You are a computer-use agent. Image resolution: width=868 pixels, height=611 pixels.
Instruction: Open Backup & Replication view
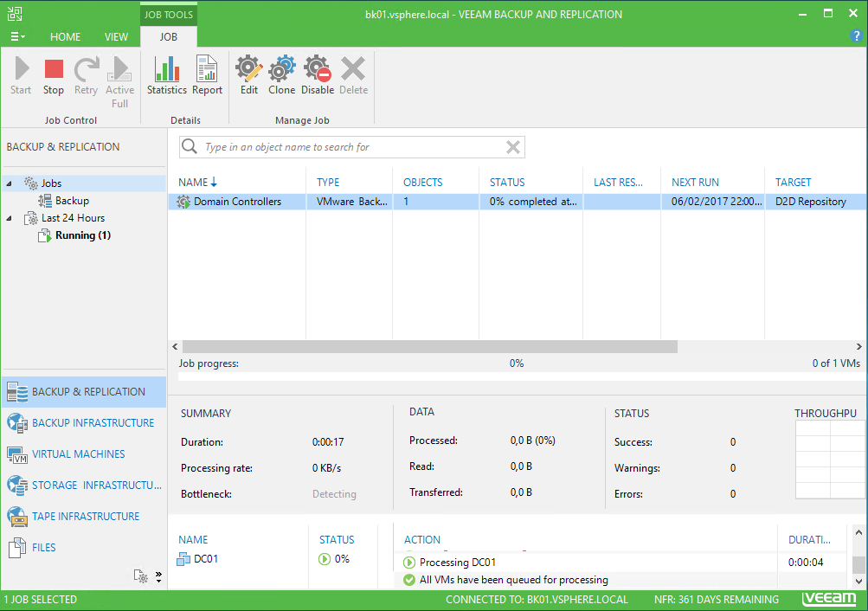point(84,392)
